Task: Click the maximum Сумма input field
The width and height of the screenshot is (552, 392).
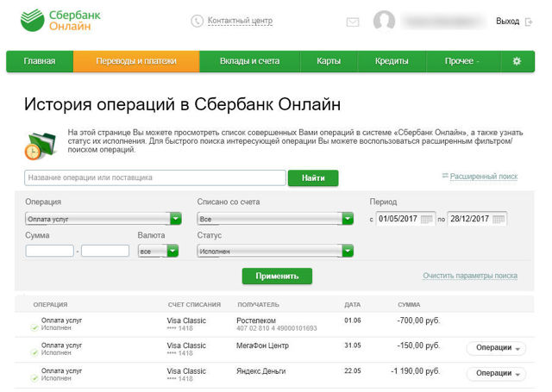Action: 105,251
